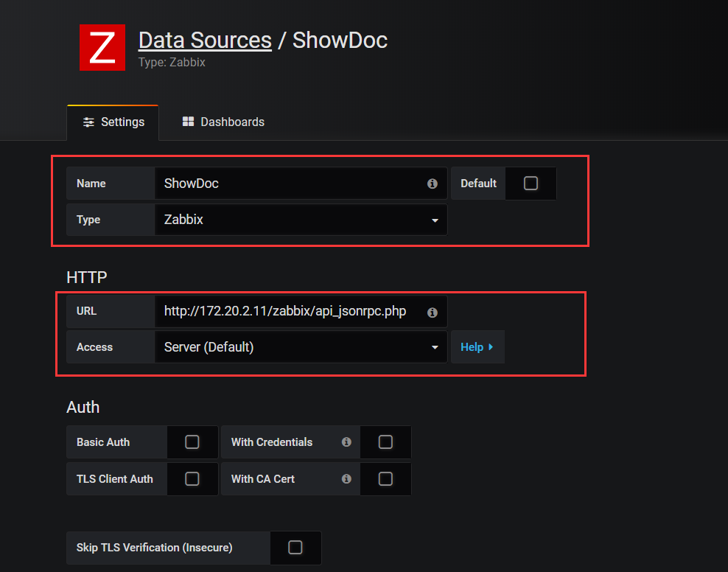Image resolution: width=728 pixels, height=572 pixels.
Task: Click the HTTP section heading
Action: pyautogui.click(x=87, y=277)
